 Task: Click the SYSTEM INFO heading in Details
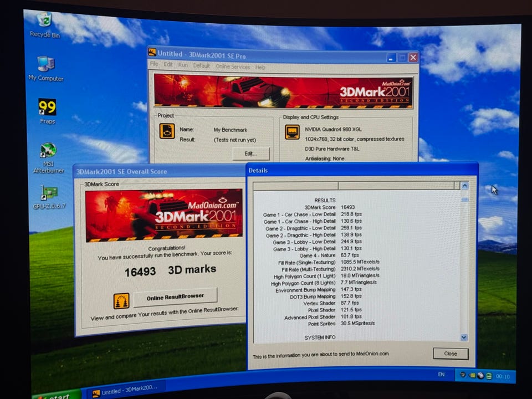(x=320, y=337)
